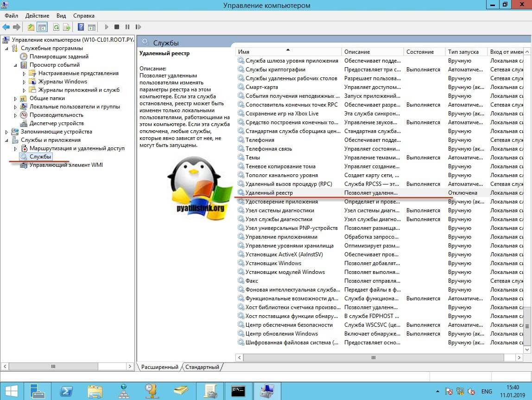Launch PowerShell from the taskbar
Image resolution: width=532 pixels, height=400 pixels.
(66, 391)
